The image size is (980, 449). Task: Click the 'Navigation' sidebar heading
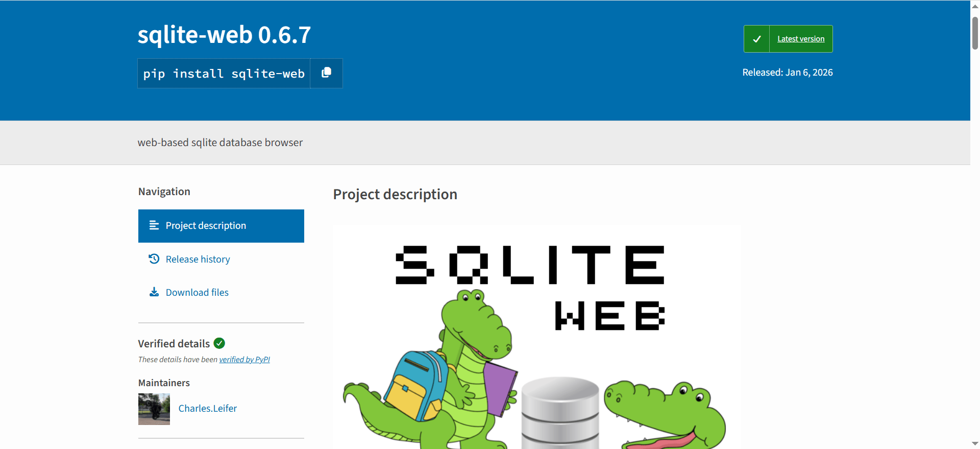tap(164, 192)
